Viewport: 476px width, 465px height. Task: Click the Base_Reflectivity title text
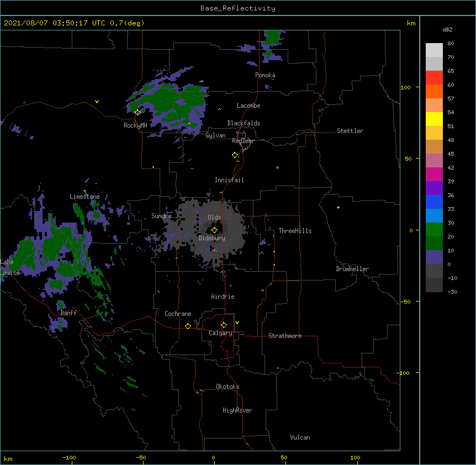tap(237, 8)
